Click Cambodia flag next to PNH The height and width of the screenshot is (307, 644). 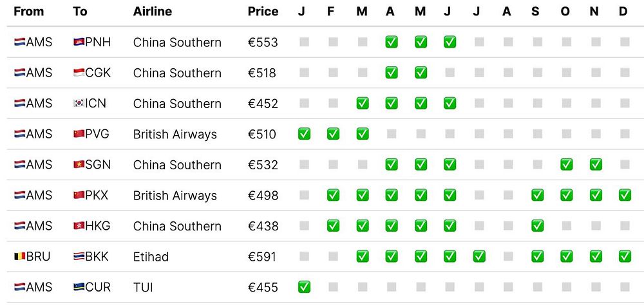click(x=79, y=42)
